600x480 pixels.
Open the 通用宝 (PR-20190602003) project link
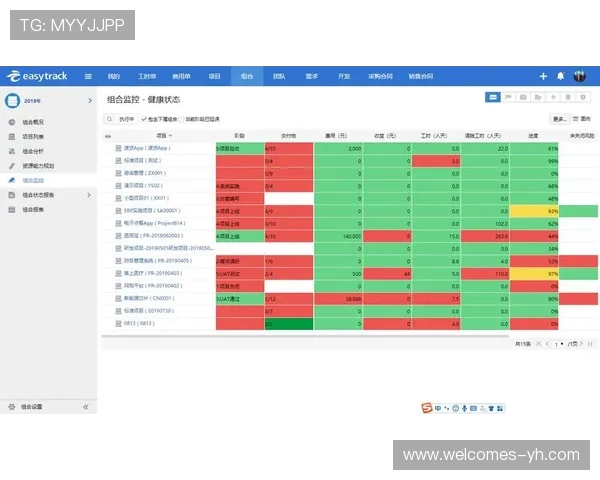click(151, 236)
